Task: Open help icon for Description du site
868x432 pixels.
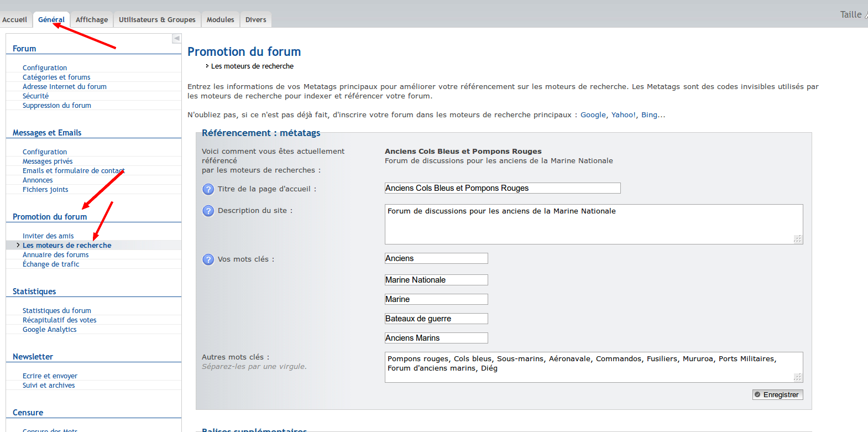Action: [208, 211]
